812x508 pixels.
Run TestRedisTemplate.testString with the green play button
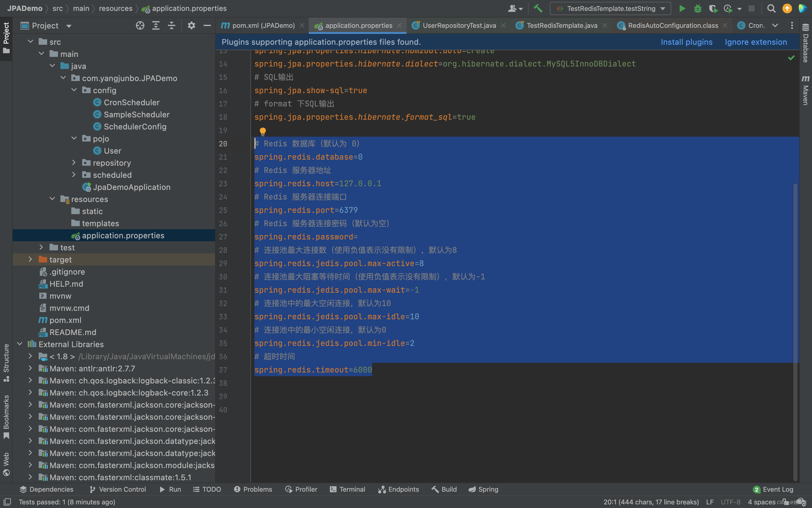[682, 8]
